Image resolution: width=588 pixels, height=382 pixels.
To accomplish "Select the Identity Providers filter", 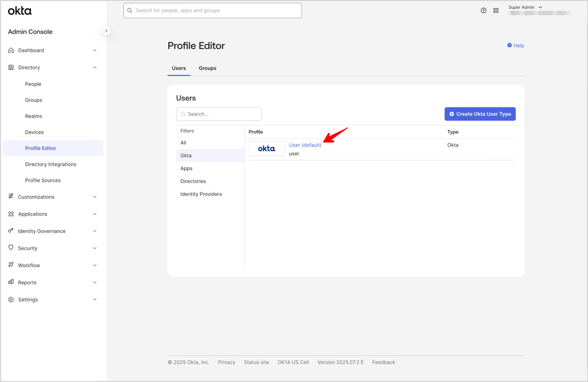I will tap(210, 194).
